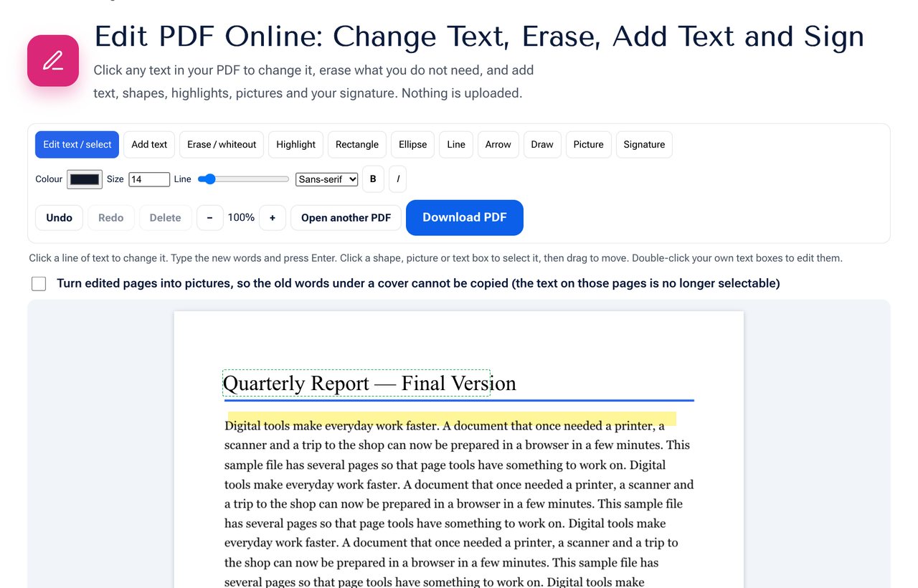Image resolution: width=918 pixels, height=588 pixels.
Task: Enable the freehand Draw tool
Action: pos(542,144)
